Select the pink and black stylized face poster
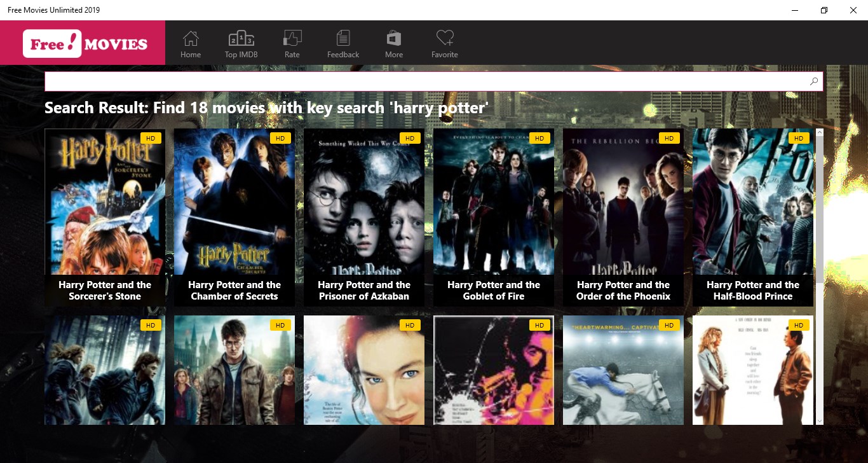Viewport: 868px width, 463px height. point(494,370)
